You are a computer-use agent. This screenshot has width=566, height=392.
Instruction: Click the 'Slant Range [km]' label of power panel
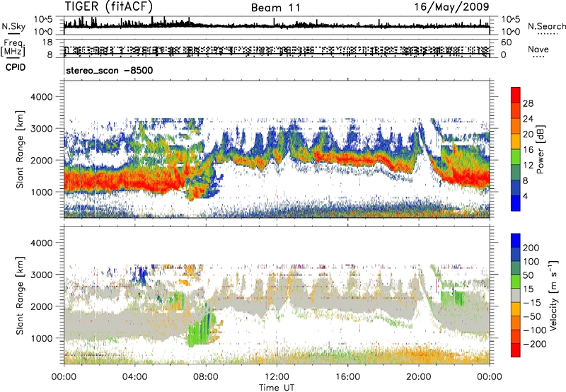click(x=20, y=149)
